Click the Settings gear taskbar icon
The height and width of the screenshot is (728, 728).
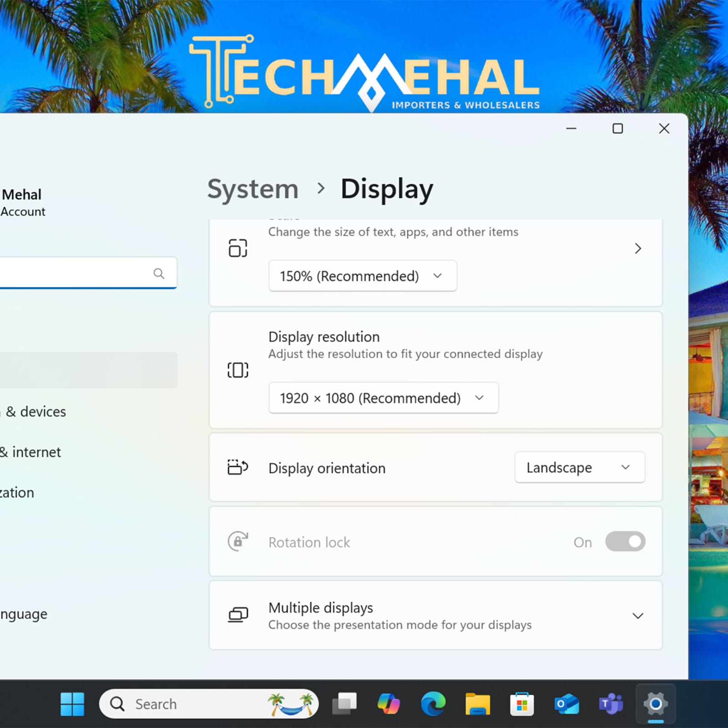point(656,704)
